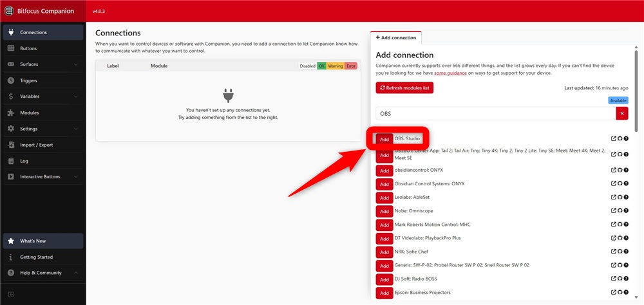Viewport: 644px width, 305px height.
Task: Open external link for Epson: Business Projectors
Action: click(614, 292)
